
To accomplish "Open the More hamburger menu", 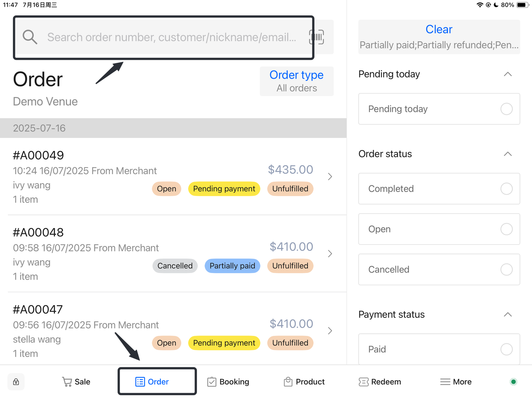I will [456, 382].
